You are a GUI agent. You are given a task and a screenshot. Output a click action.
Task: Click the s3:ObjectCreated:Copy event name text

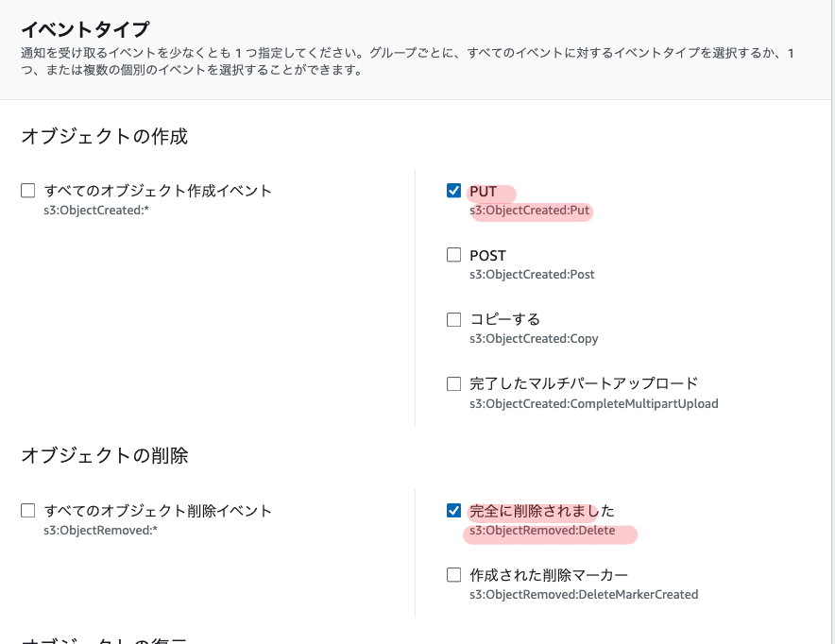[x=534, y=339]
